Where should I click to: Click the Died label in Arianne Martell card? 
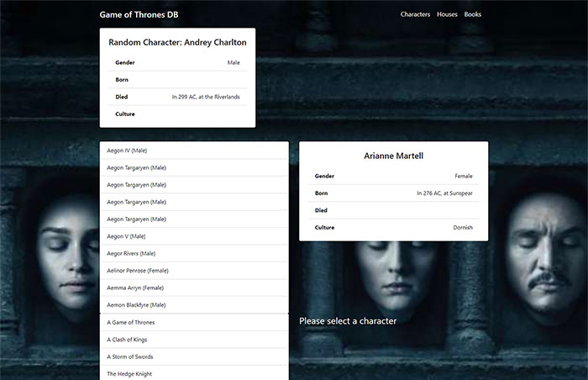click(x=321, y=210)
